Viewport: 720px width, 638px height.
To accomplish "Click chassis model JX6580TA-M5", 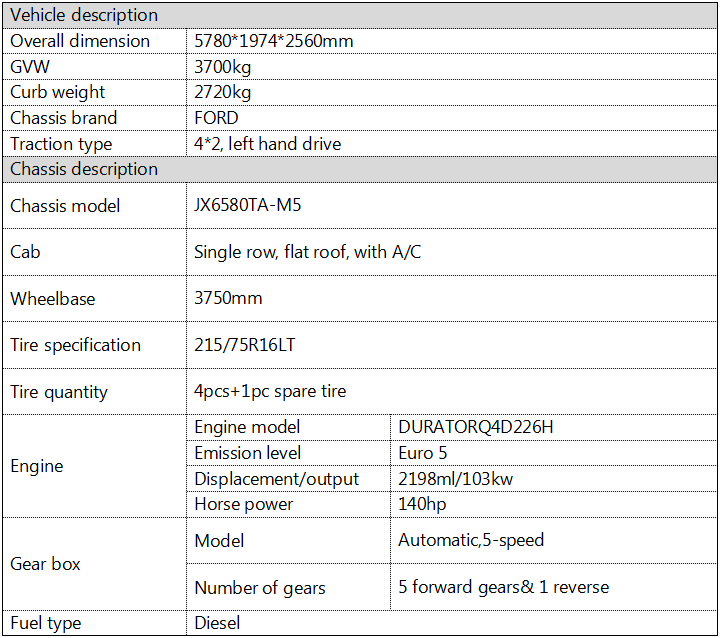I will (247, 206).
